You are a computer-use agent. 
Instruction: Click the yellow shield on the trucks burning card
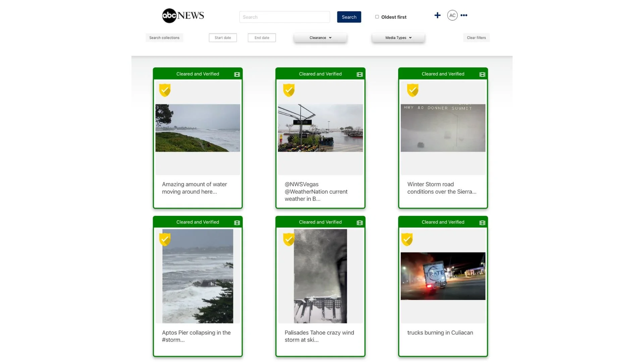pyautogui.click(x=407, y=239)
